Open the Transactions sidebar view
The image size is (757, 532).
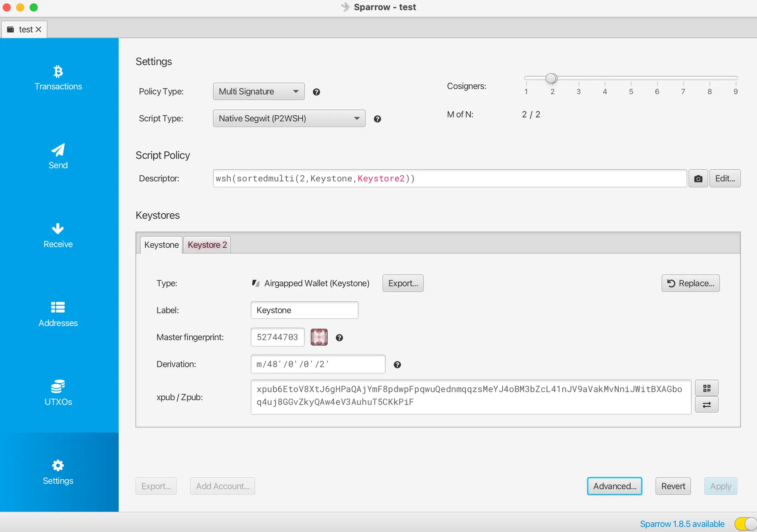58,78
